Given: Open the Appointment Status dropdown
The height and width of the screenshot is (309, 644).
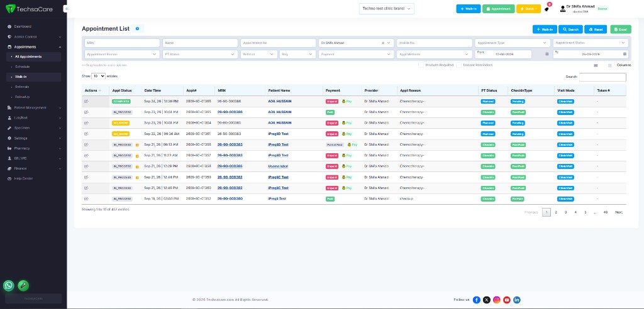Looking at the screenshot, I should [x=591, y=43].
